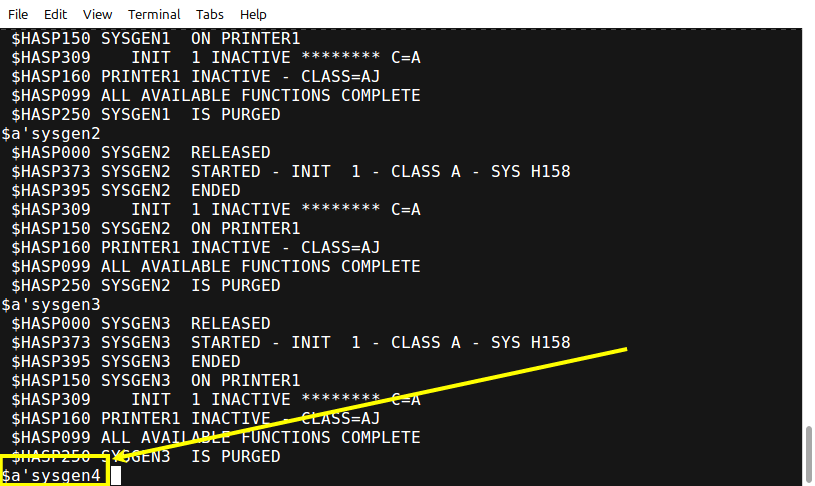Click the terminal scrollbar thumb
The height and width of the screenshot is (486, 815).
pyautogui.click(x=808, y=455)
